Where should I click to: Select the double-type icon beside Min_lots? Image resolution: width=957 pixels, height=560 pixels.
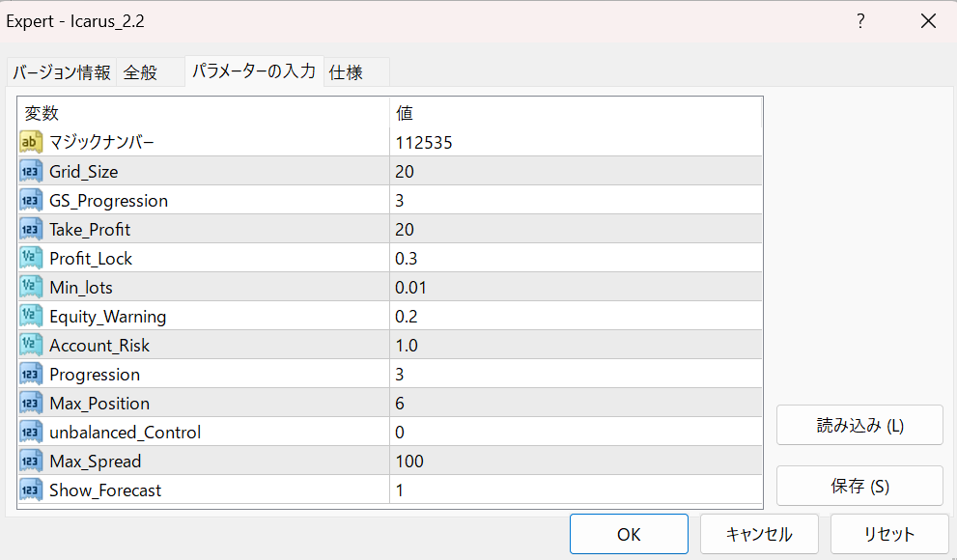coord(31,288)
